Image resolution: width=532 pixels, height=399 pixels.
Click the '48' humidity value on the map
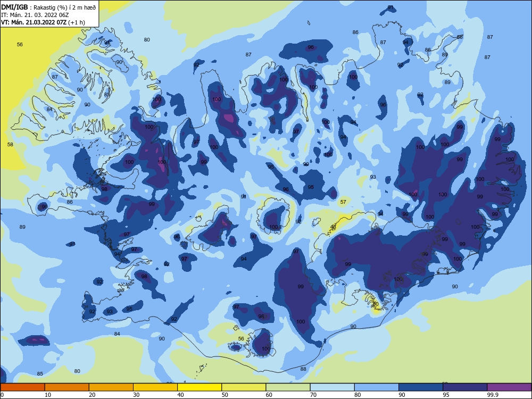coord(333,227)
